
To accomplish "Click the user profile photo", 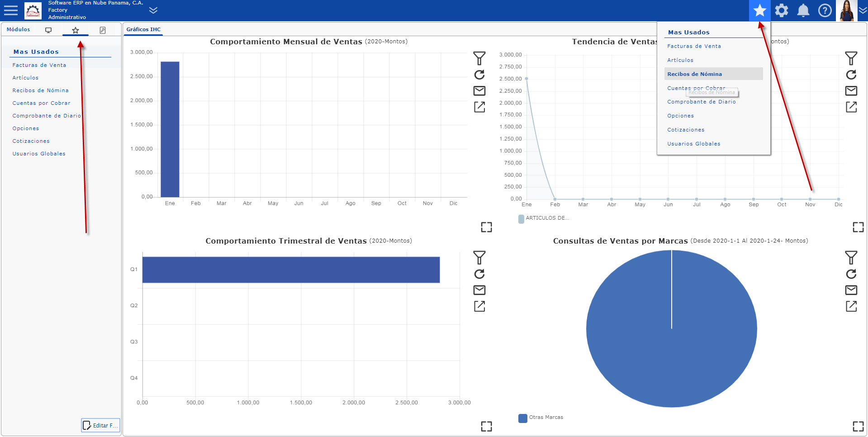I will pyautogui.click(x=846, y=10).
